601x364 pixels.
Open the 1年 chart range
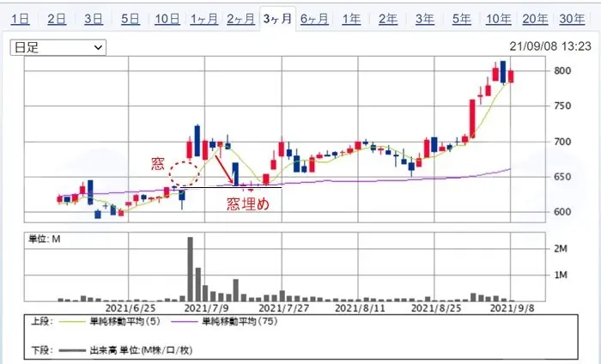[x=351, y=19]
